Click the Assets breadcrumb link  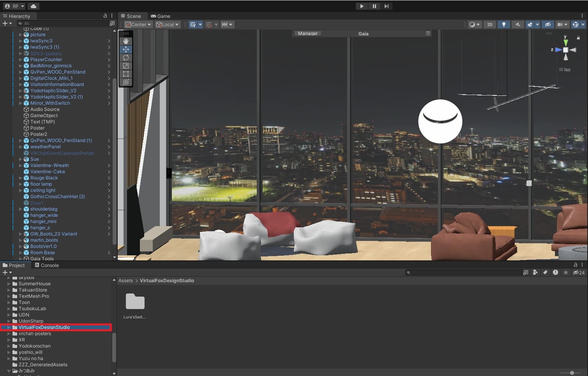point(125,281)
